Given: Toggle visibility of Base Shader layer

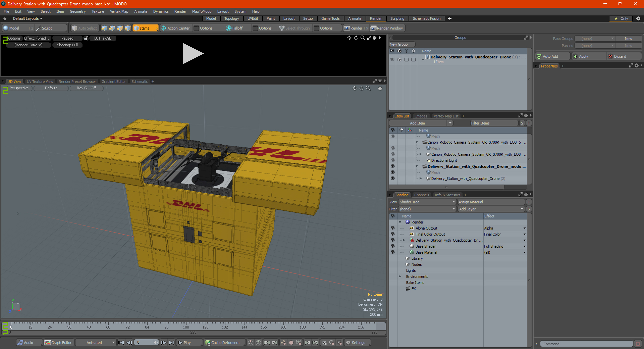Looking at the screenshot, I should pos(392,246).
